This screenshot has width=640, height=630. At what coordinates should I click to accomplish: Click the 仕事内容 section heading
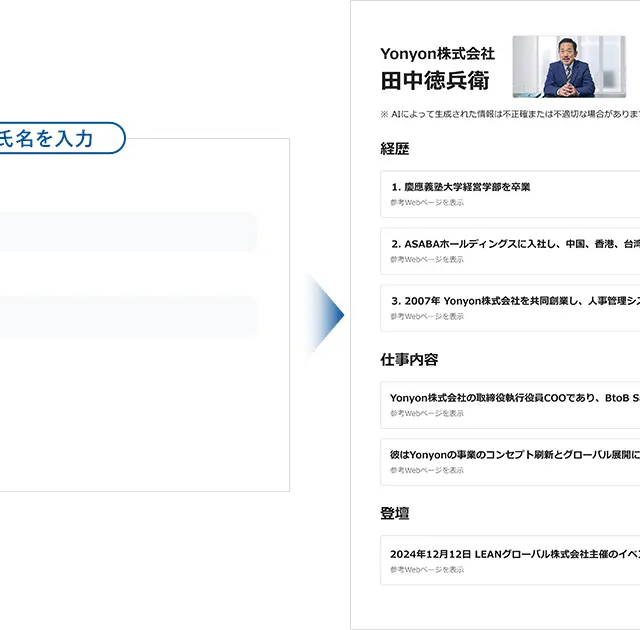tap(409, 359)
